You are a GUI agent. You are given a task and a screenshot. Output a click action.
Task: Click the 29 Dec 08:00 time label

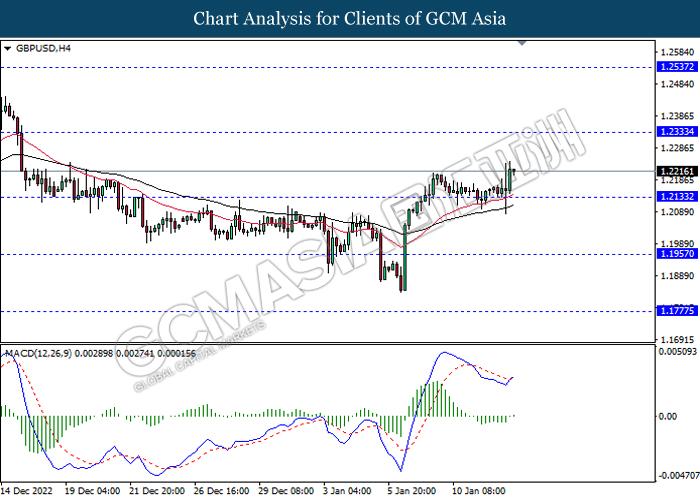tap(287, 491)
